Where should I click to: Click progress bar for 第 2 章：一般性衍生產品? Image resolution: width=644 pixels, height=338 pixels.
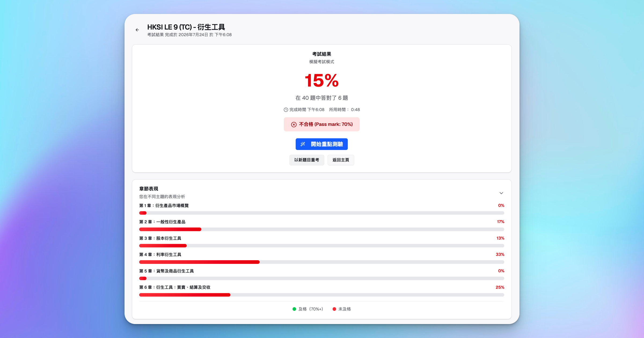[321, 229]
